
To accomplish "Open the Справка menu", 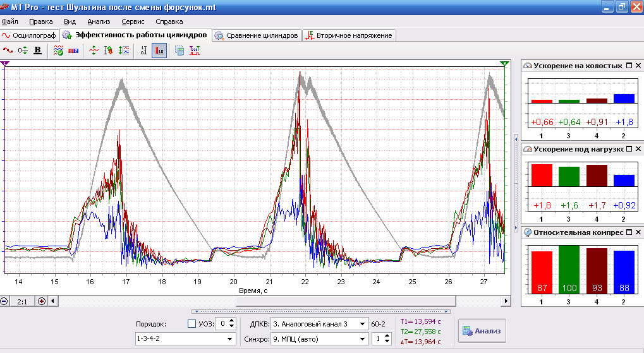I will pyautogui.click(x=169, y=21).
